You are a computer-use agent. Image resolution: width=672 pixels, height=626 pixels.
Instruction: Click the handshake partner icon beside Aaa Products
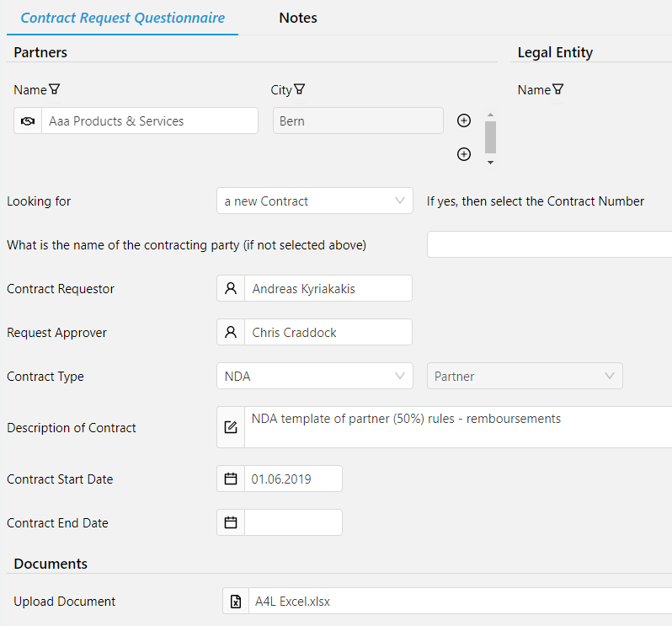point(28,121)
